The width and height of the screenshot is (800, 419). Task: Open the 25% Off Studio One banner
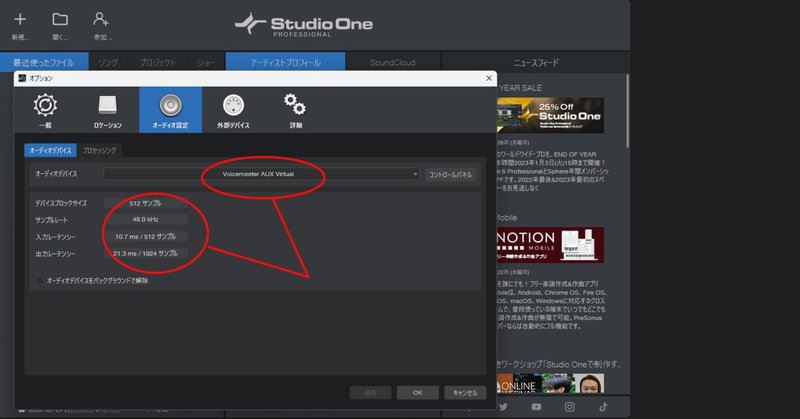coord(550,115)
